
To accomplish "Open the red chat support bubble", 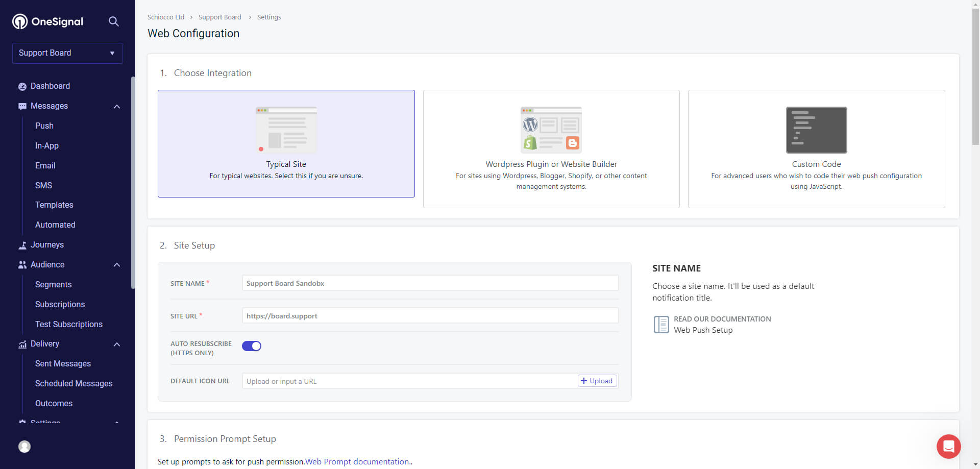I will pos(948,447).
